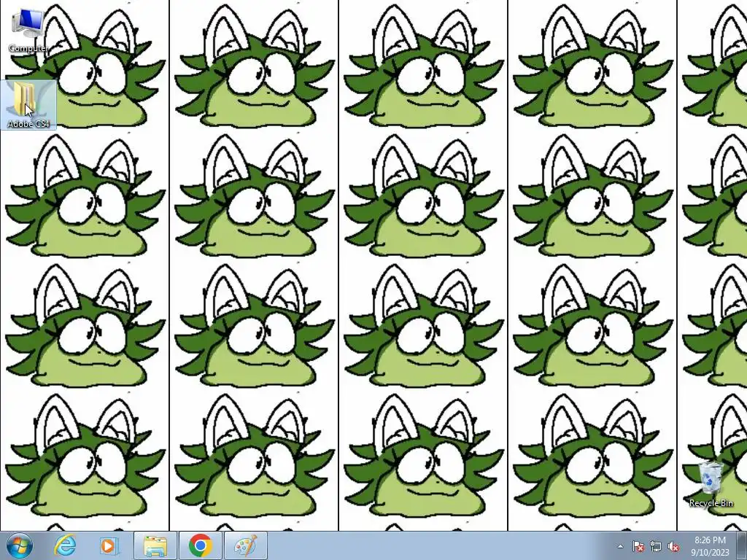The image size is (747, 560).
Task: Open Action Center flag icon
Action: [638, 546]
